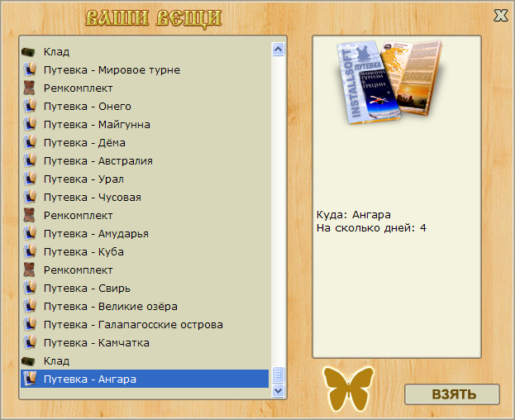Screen dimensions: 515x420
Task: Click the voucher icon in the highlighted Ангара row
Action: pyautogui.click(x=30, y=379)
